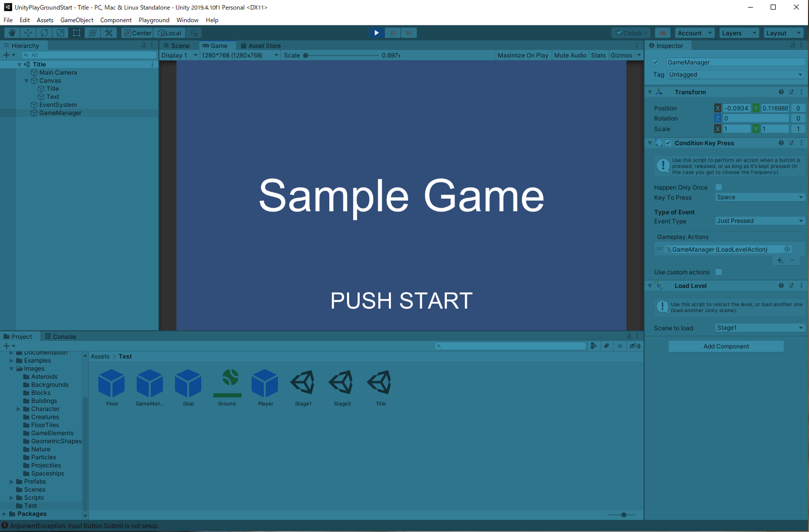Search by type in Project panel

coord(594,346)
